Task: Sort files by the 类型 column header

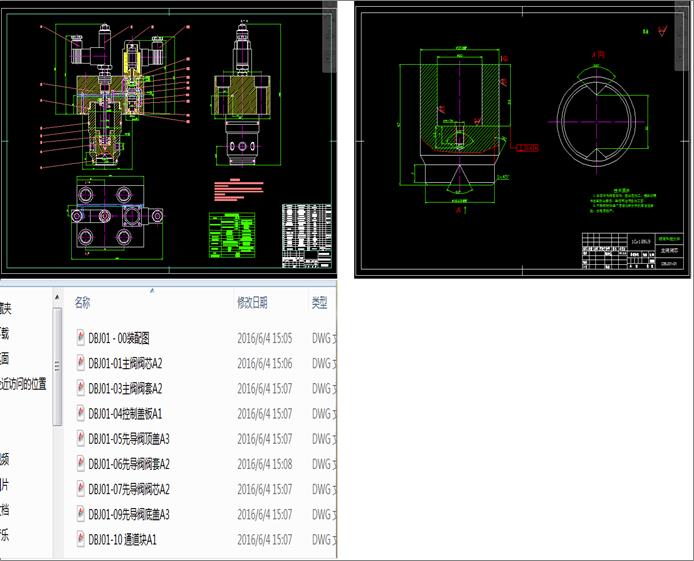Action: coord(320,303)
